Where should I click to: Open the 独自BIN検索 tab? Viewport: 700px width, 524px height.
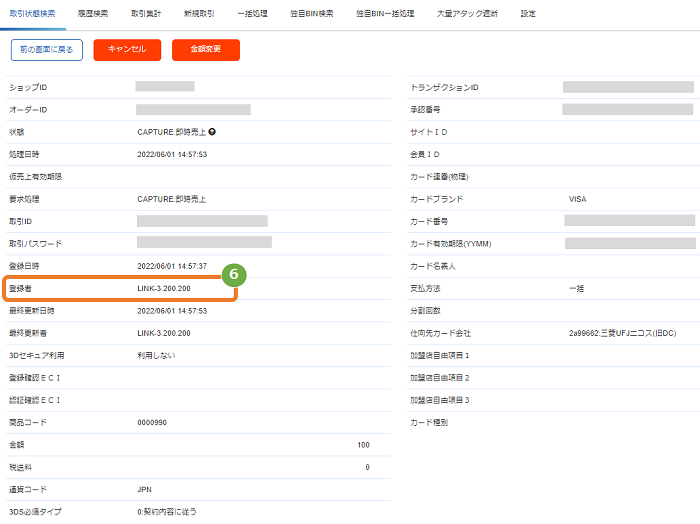[312, 14]
